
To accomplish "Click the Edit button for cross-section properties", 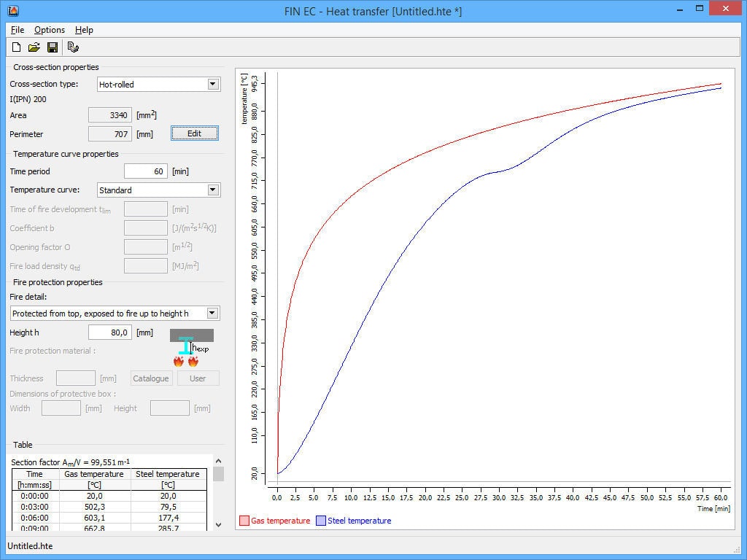I will click(194, 133).
